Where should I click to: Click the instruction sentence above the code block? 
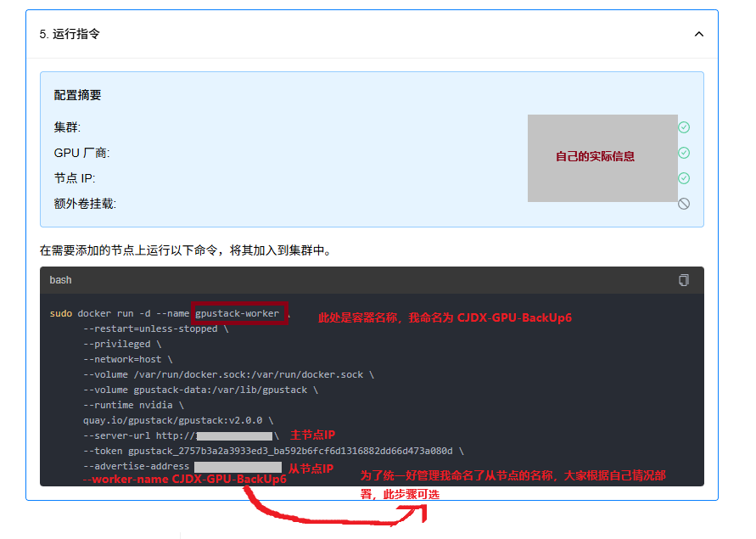pyautogui.click(x=185, y=250)
